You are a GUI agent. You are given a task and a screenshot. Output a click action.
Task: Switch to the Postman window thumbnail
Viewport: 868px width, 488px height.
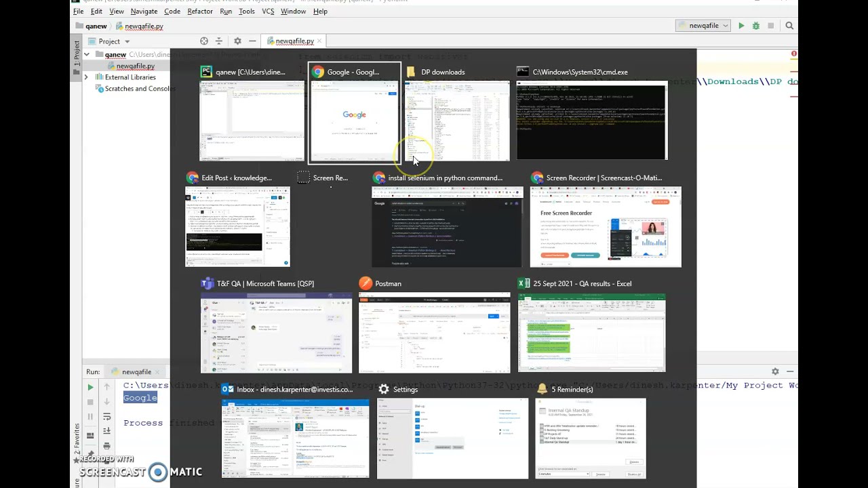[x=434, y=333]
